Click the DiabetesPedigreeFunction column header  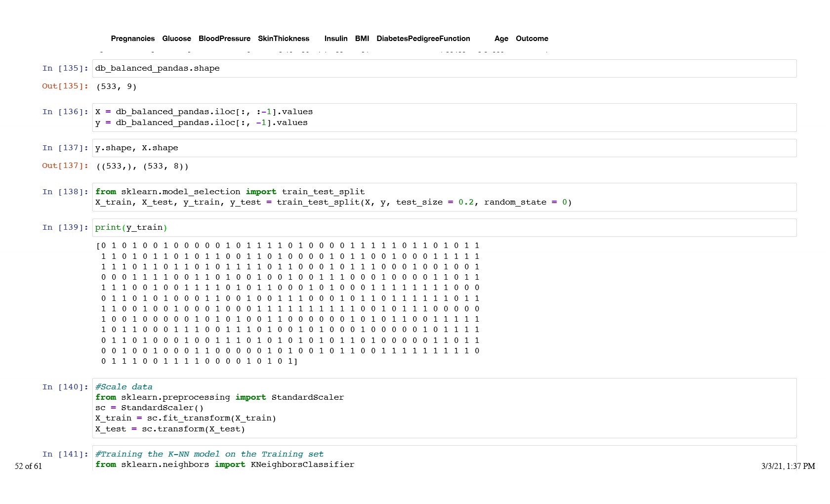pyautogui.click(x=423, y=39)
